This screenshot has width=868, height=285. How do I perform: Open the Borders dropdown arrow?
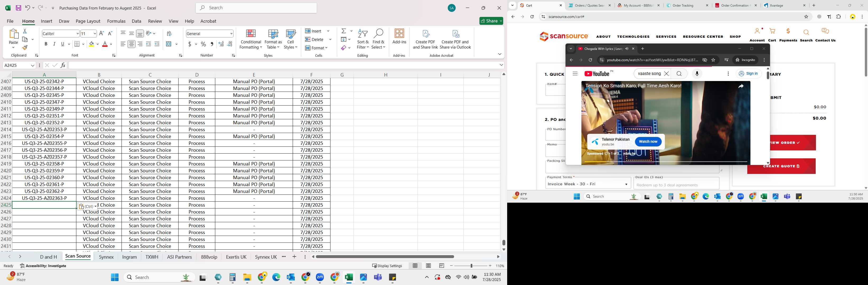pyautogui.click(x=83, y=44)
